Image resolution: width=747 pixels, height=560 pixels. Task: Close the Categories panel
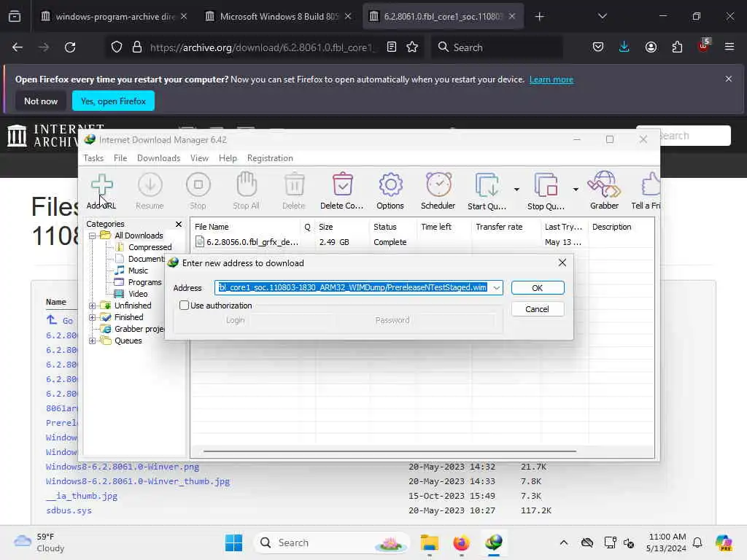coord(179,224)
